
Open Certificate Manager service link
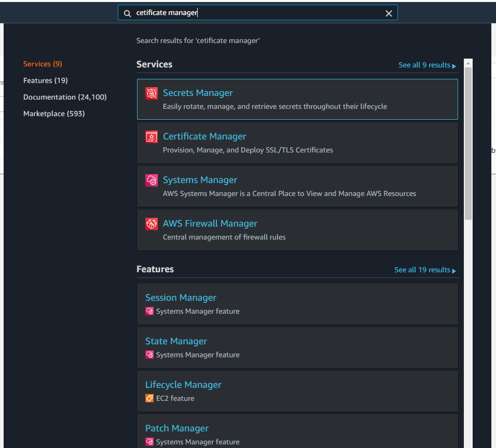point(204,136)
